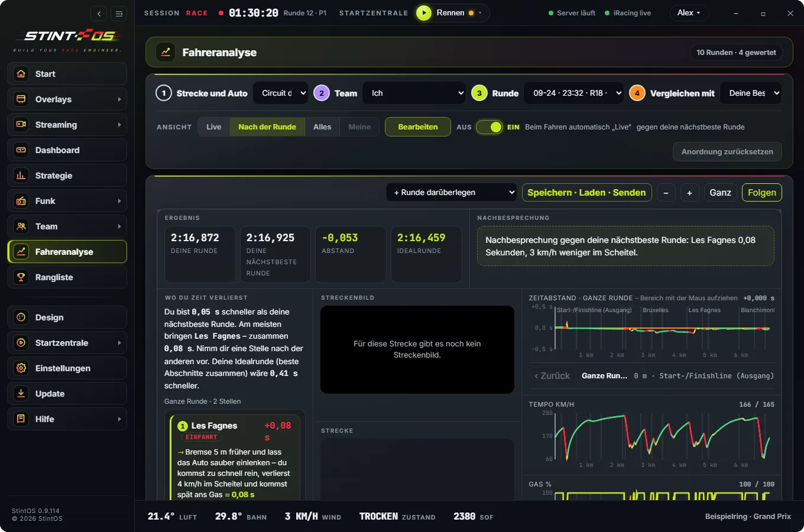Go back with the Zurück button
Image resolution: width=804 pixels, height=532 pixels.
click(552, 376)
